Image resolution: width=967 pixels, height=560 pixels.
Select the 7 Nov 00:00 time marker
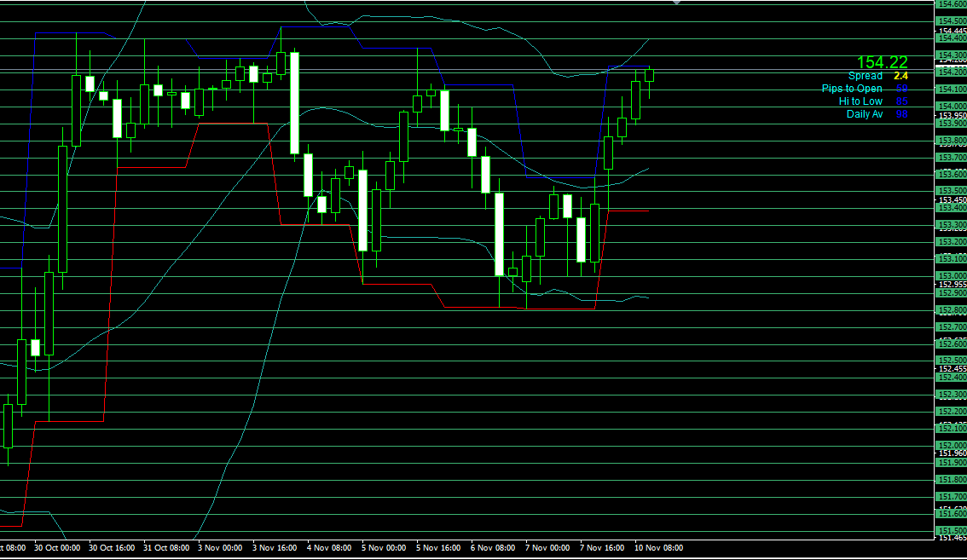click(x=547, y=548)
